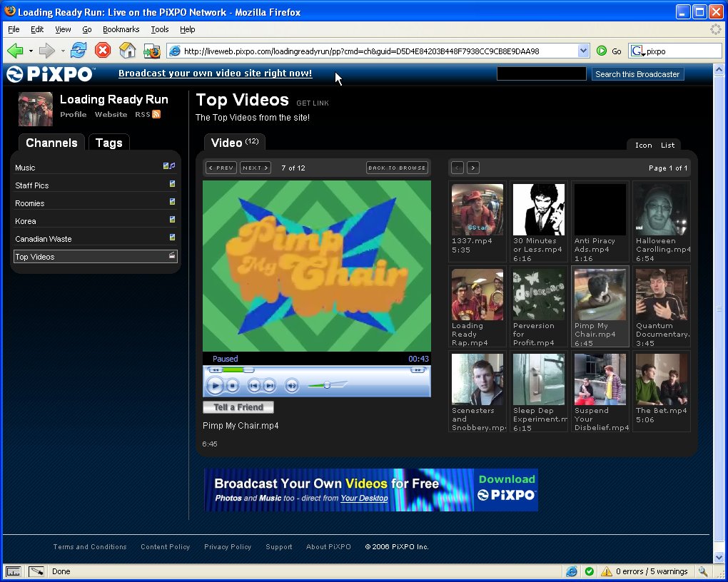Open the Tools menu
The image size is (728, 582).
click(160, 29)
